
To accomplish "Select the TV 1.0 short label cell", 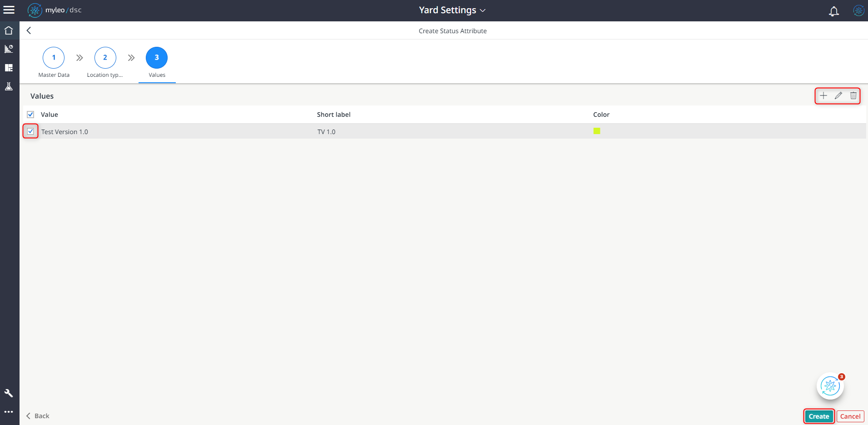I will (x=327, y=132).
